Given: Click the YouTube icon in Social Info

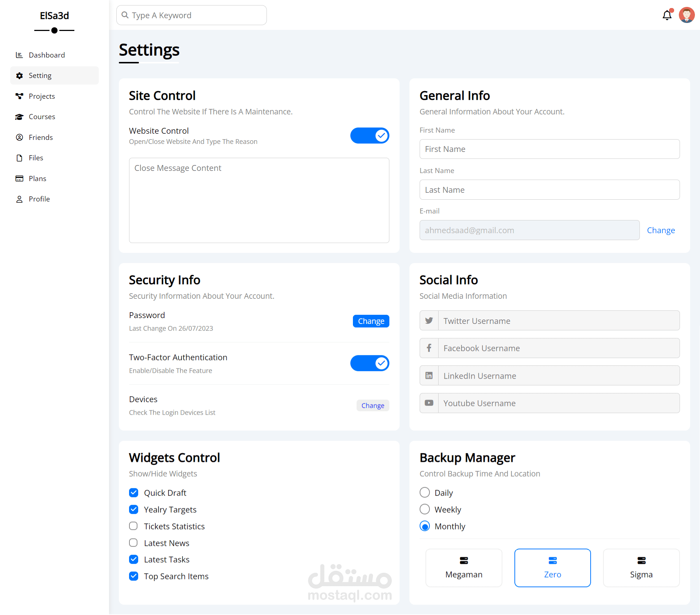Looking at the screenshot, I should pos(429,403).
